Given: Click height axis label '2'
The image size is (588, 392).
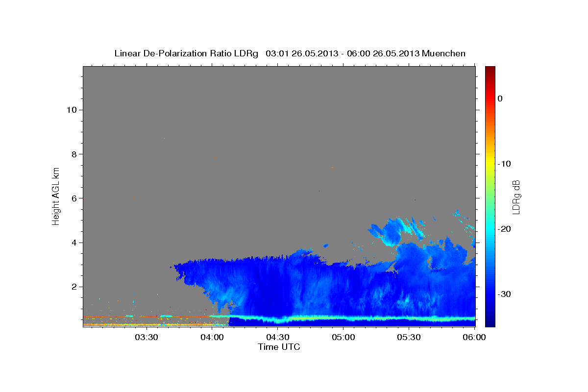Looking at the screenshot, I should coord(74,287).
